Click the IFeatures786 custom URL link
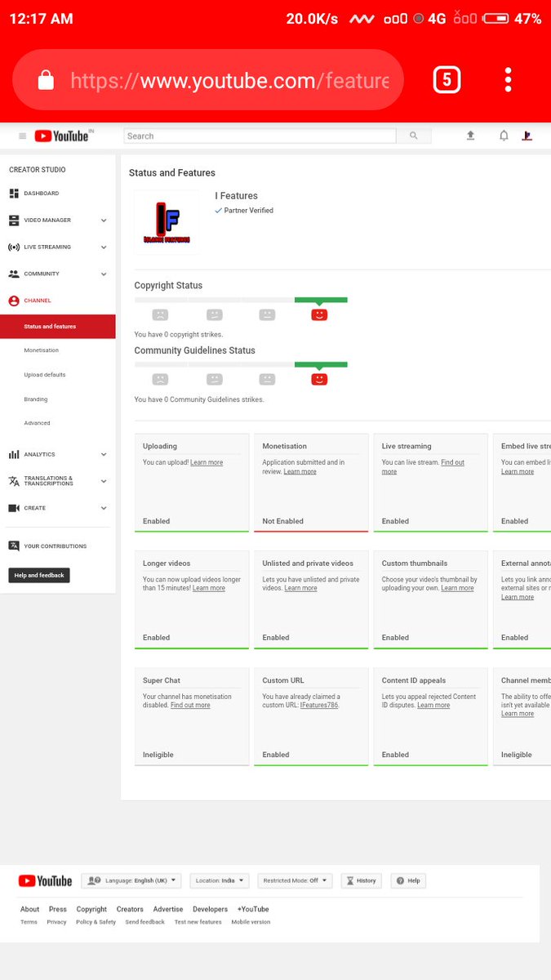Image resolution: width=551 pixels, height=980 pixels. click(319, 706)
